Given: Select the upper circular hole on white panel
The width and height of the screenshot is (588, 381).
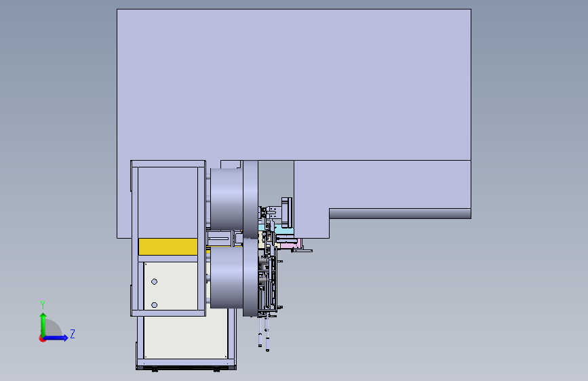Looking at the screenshot, I should tap(154, 281).
